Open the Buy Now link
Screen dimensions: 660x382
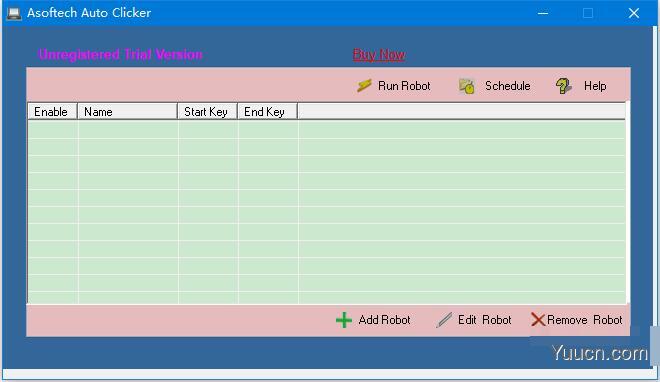(379, 54)
